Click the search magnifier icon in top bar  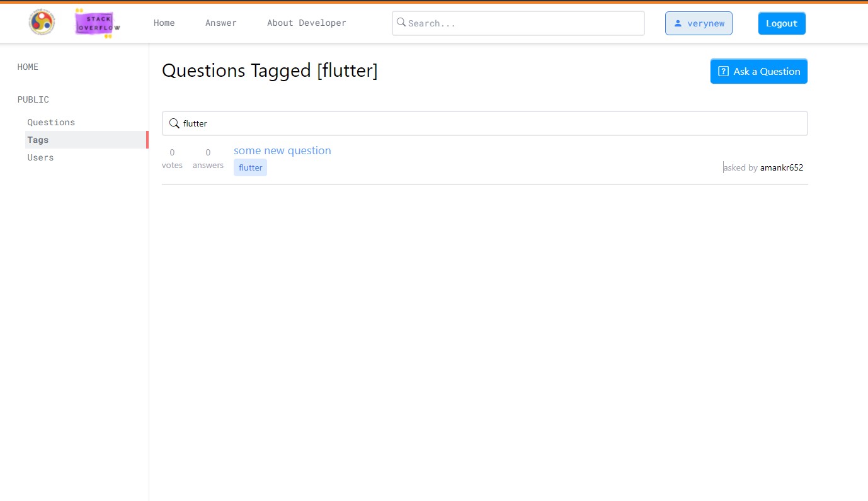click(x=401, y=23)
